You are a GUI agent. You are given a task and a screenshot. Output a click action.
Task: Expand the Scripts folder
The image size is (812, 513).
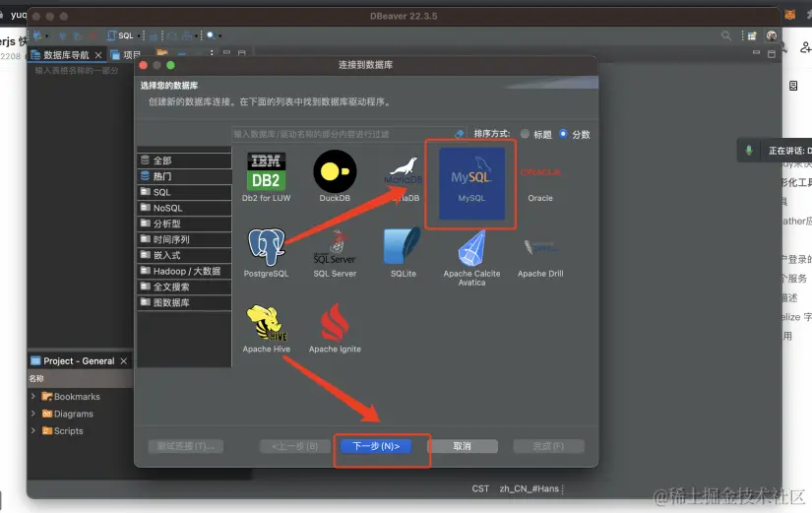pos(33,430)
